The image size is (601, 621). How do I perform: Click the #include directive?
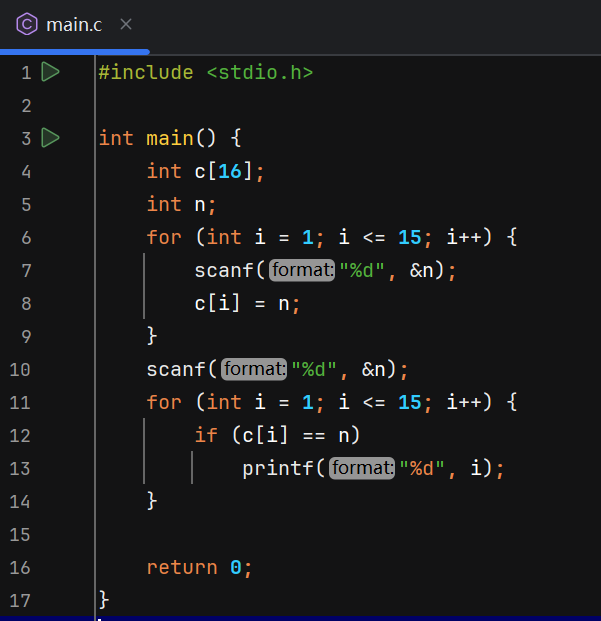pyautogui.click(x=146, y=72)
